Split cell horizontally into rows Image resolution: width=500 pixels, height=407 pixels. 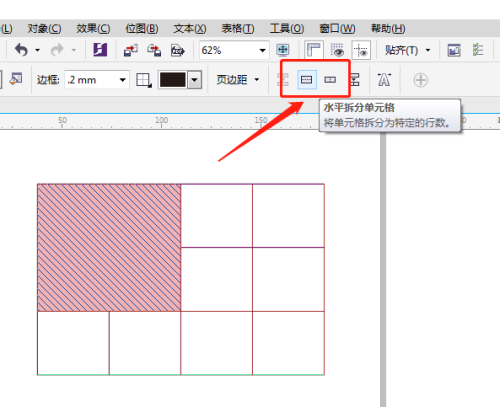307,80
